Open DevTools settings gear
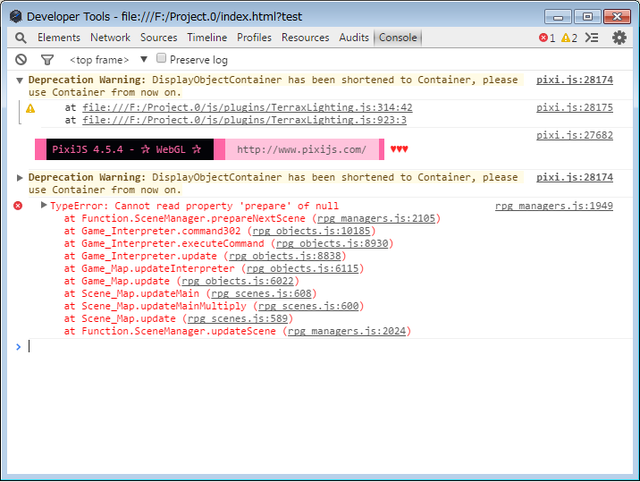The height and width of the screenshot is (482, 640). tap(619, 38)
